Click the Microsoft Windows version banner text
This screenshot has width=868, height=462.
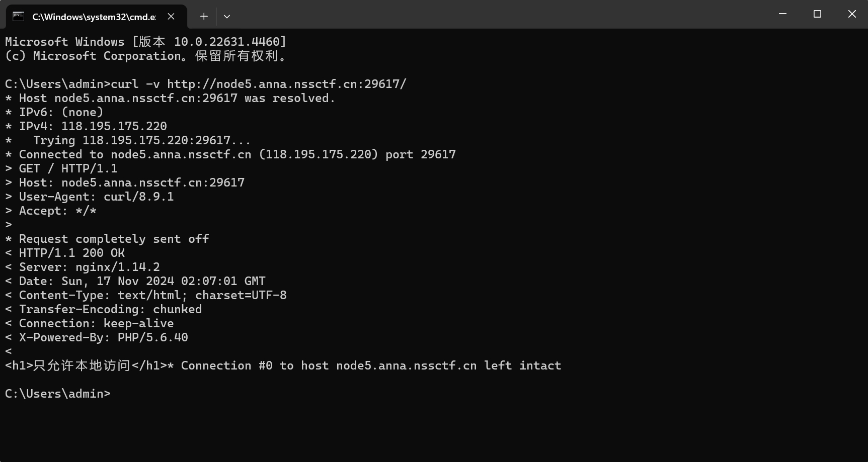[x=146, y=42]
